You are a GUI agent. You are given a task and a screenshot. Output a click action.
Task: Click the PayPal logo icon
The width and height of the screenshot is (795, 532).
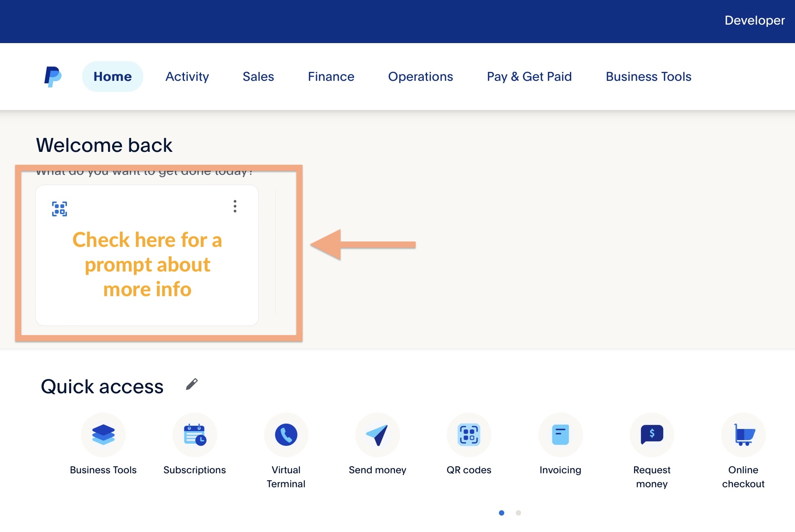[53, 77]
